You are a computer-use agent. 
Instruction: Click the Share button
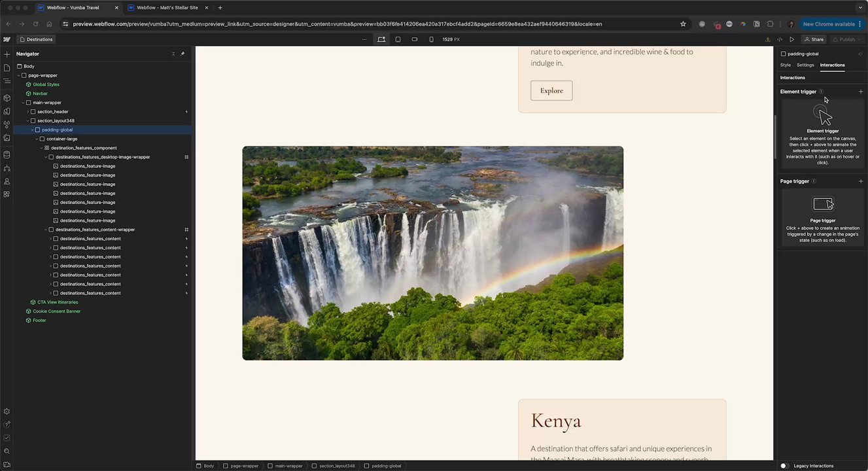[x=814, y=39]
